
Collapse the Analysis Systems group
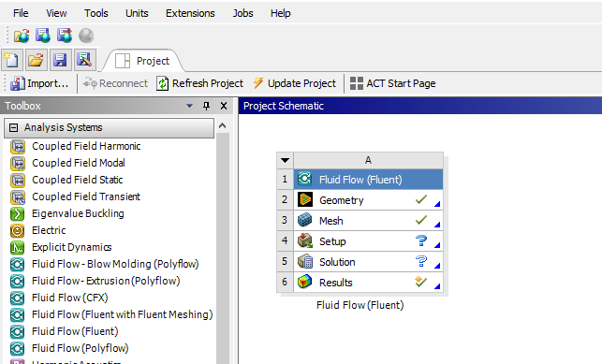[13, 127]
